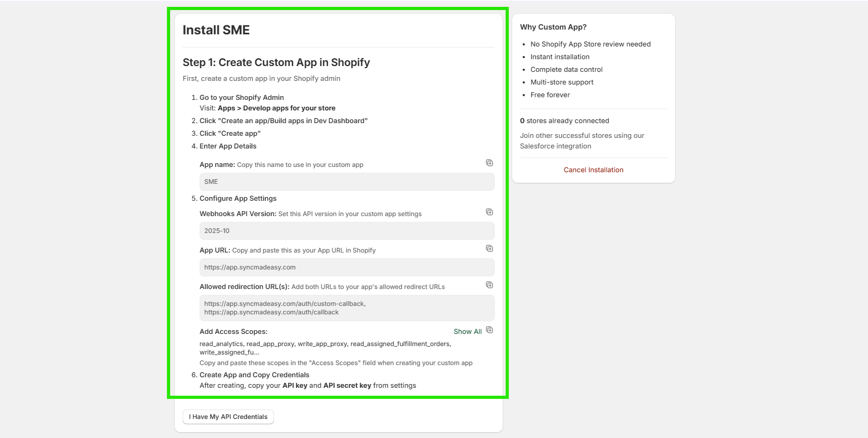868x438 pixels.
Task: Focus the https://app.syncmadeasy.com URL field
Action: [x=346, y=267]
